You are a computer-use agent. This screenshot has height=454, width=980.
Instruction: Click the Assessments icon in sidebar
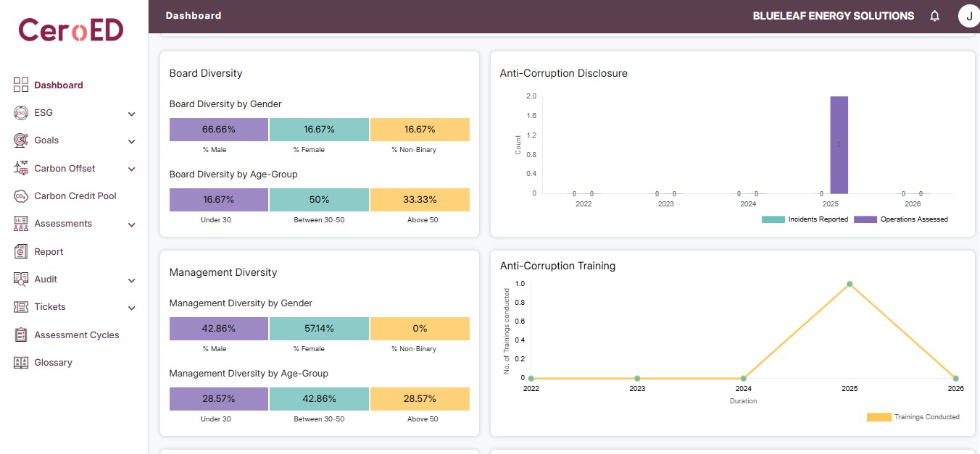point(21,224)
